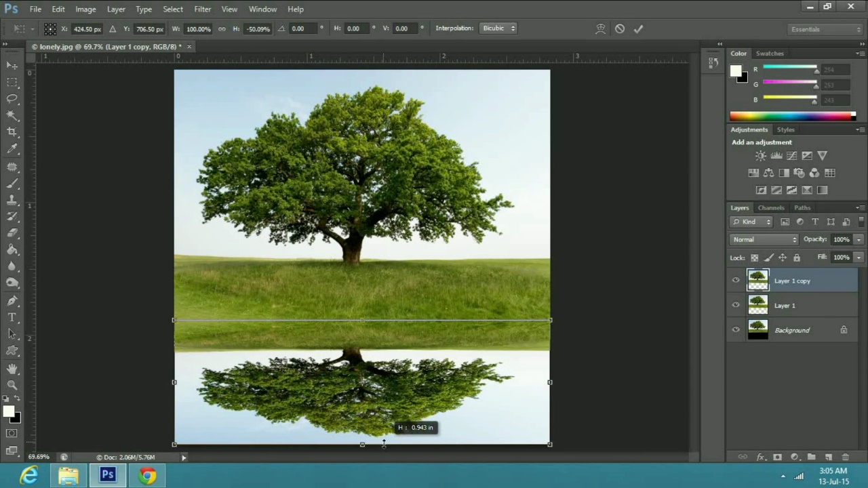The image size is (868, 488).
Task: Add a Photo Filter adjustment
Action: coord(799,173)
